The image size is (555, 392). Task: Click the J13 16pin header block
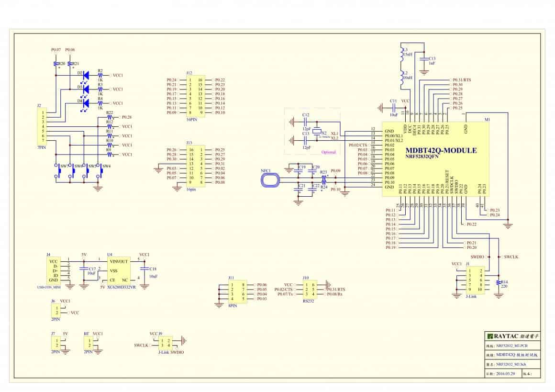pos(196,166)
